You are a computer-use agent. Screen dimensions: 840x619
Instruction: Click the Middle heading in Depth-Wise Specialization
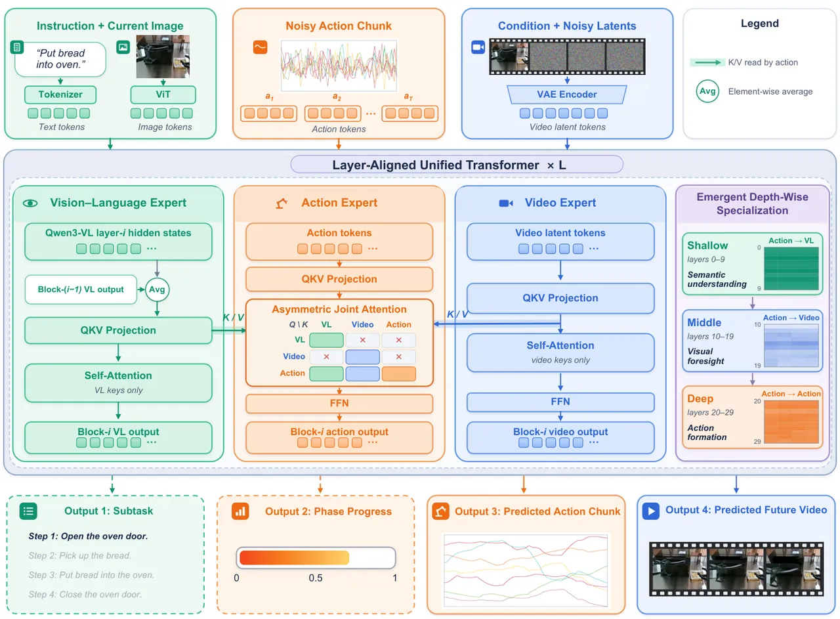(x=704, y=322)
